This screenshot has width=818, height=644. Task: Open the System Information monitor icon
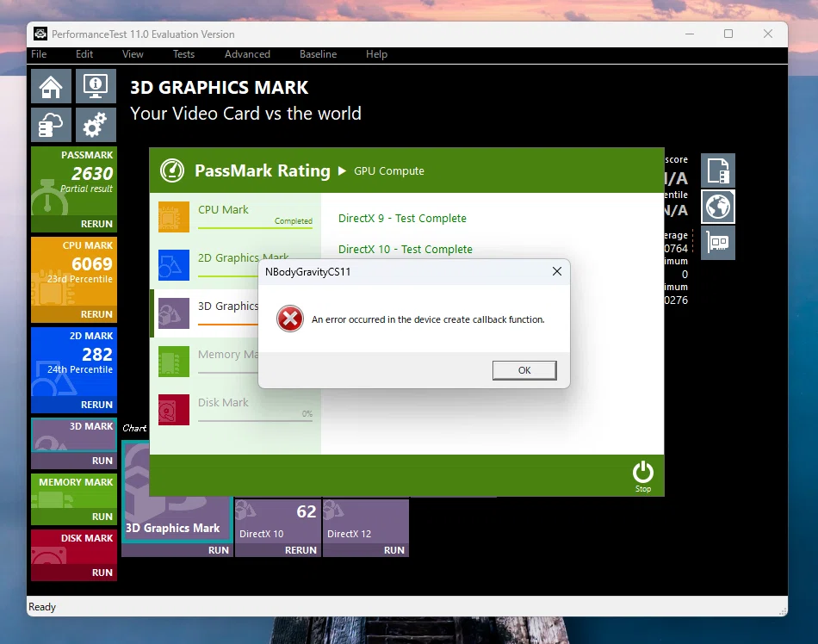[x=96, y=86]
